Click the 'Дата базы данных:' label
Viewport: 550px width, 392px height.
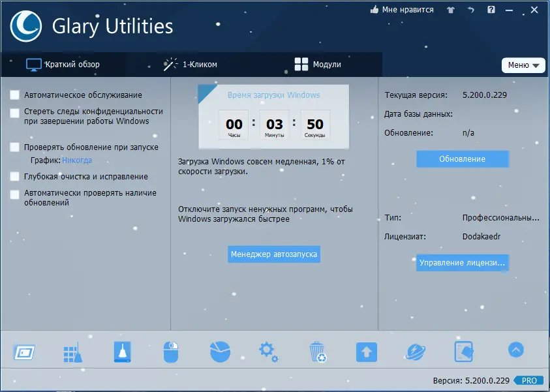pos(418,114)
